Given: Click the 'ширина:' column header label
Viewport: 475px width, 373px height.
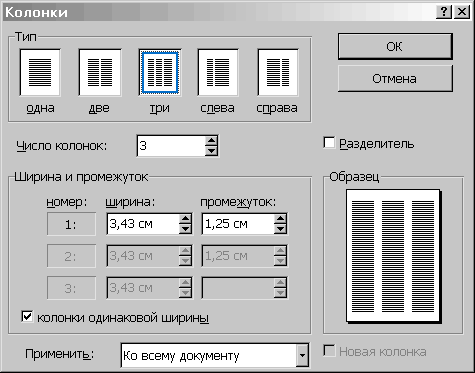Looking at the screenshot, I should click(x=130, y=202).
